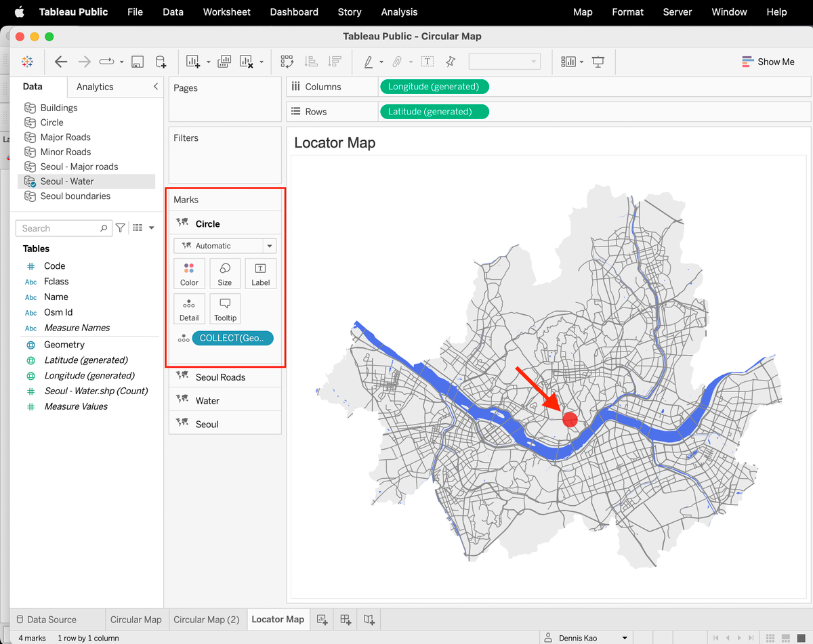Click the Presentation mode icon

click(598, 62)
